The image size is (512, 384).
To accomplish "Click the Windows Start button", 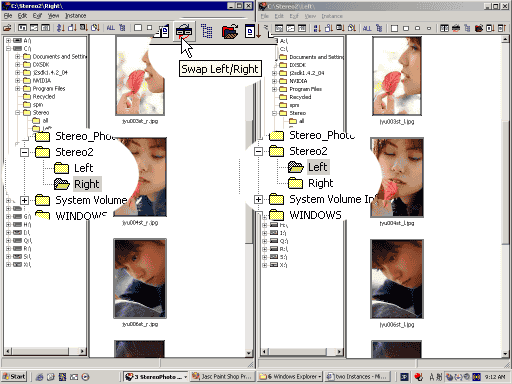I will tap(14, 377).
